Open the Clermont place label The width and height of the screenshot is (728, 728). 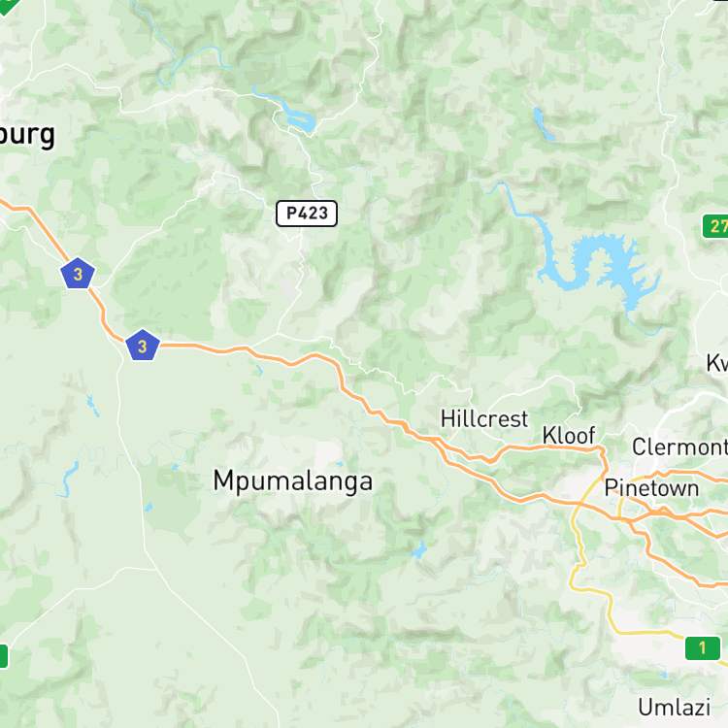(679, 447)
